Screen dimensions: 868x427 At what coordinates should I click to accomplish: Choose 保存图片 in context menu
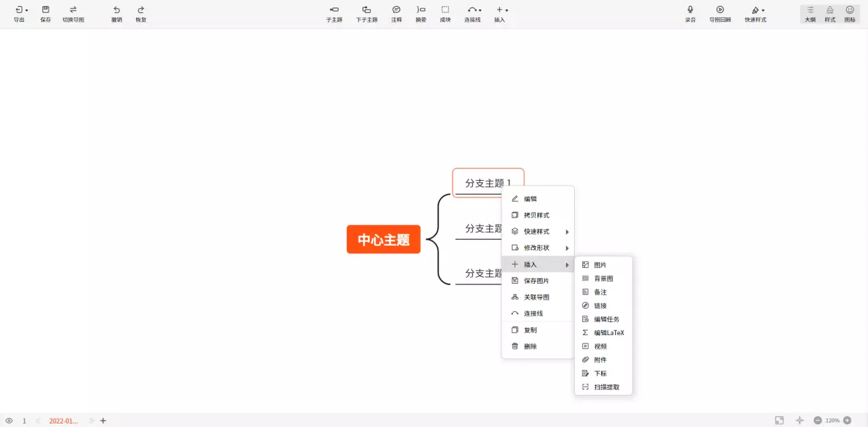click(x=538, y=281)
